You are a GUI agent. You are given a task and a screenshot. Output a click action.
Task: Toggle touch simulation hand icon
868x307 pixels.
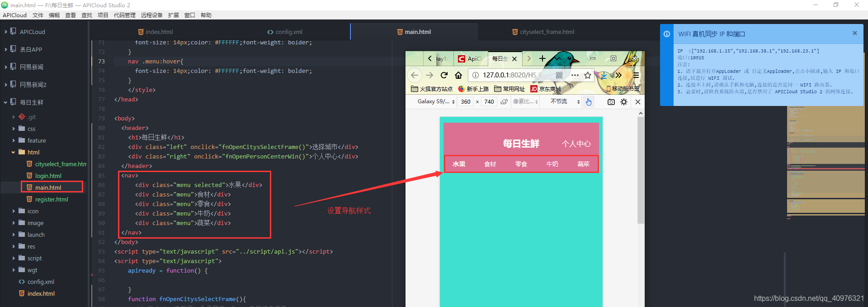point(589,102)
